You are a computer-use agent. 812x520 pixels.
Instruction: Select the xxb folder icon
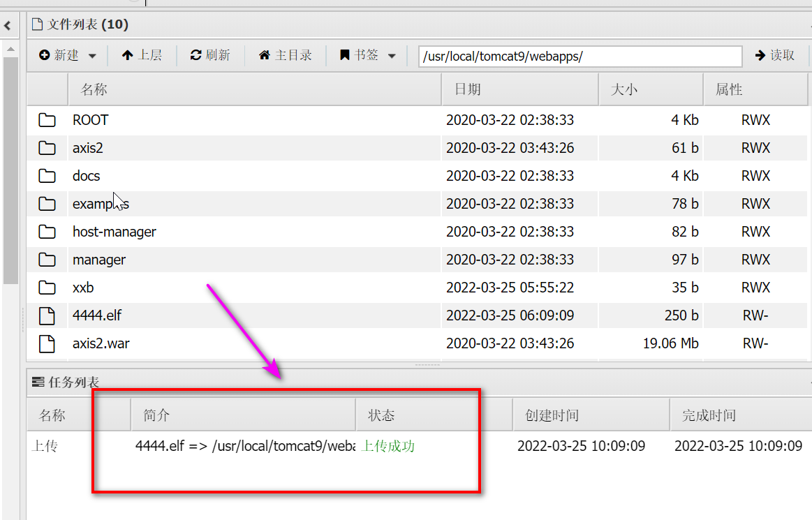[47, 288]
